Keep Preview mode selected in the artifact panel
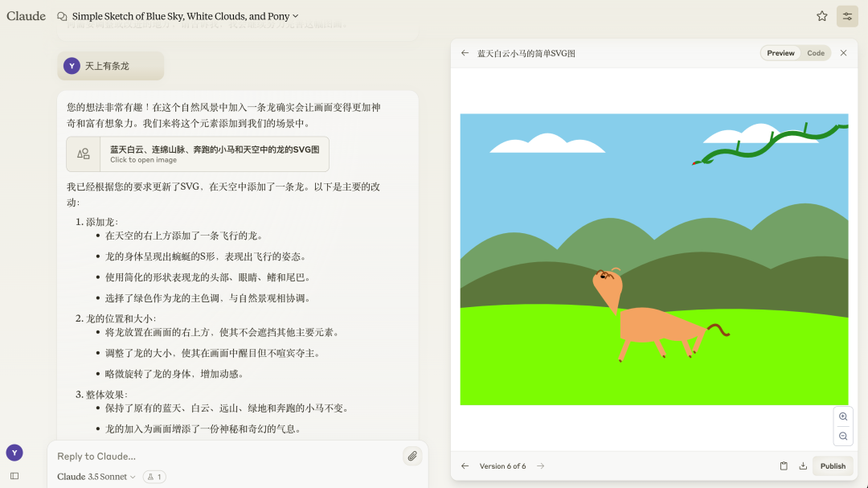868x488 pixels. pyautogui.click(x=780, y=52)
